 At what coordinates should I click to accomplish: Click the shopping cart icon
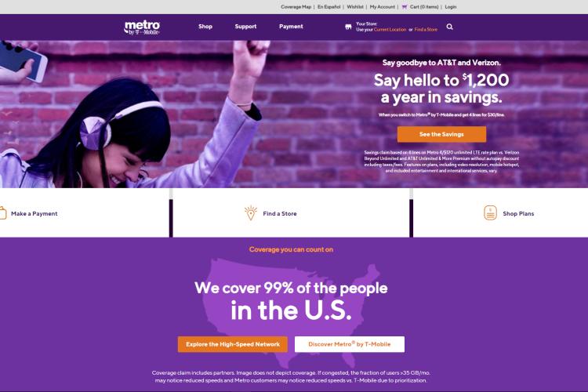pos(405,7)
